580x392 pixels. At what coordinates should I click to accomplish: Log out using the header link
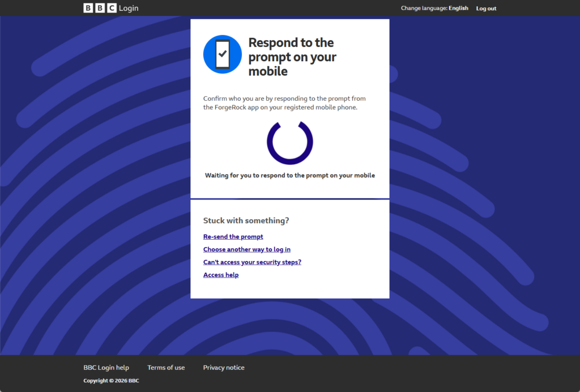point(486,8)
